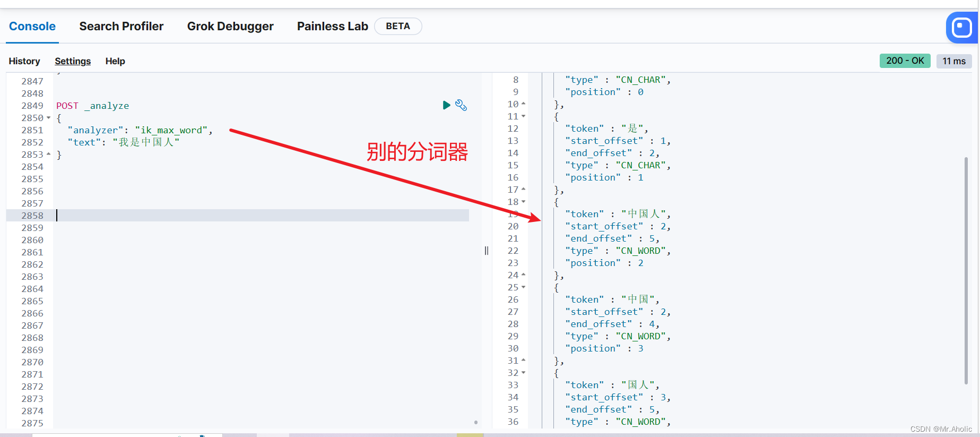
Task: Click the POST _analyze request line
Action: tap(93, 106)
